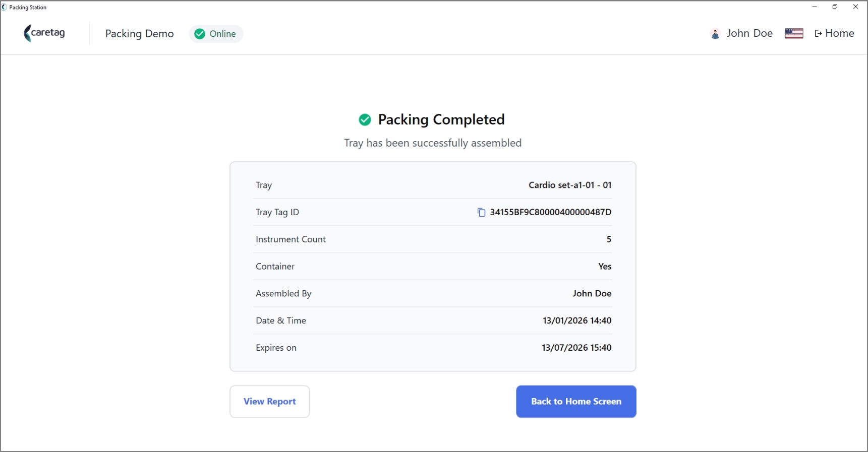Click the caretag logo

(x=44, y=33)
